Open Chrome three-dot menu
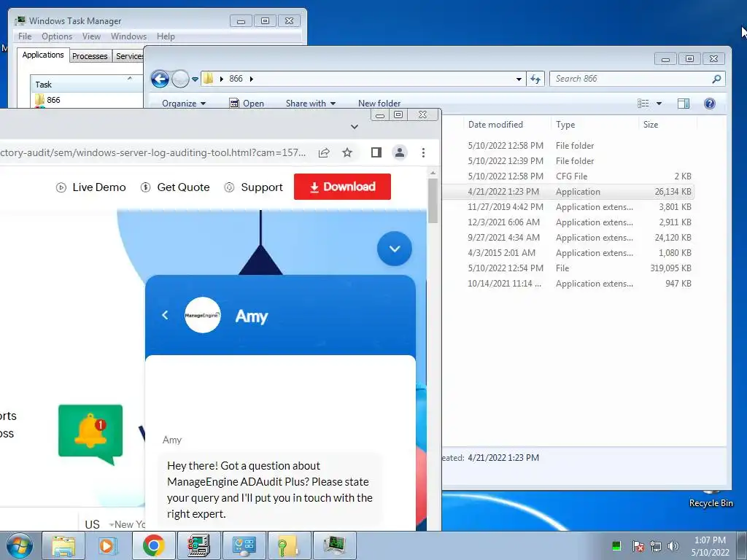The width and height of the screenshot is (747, 560). tap(423, 152)
